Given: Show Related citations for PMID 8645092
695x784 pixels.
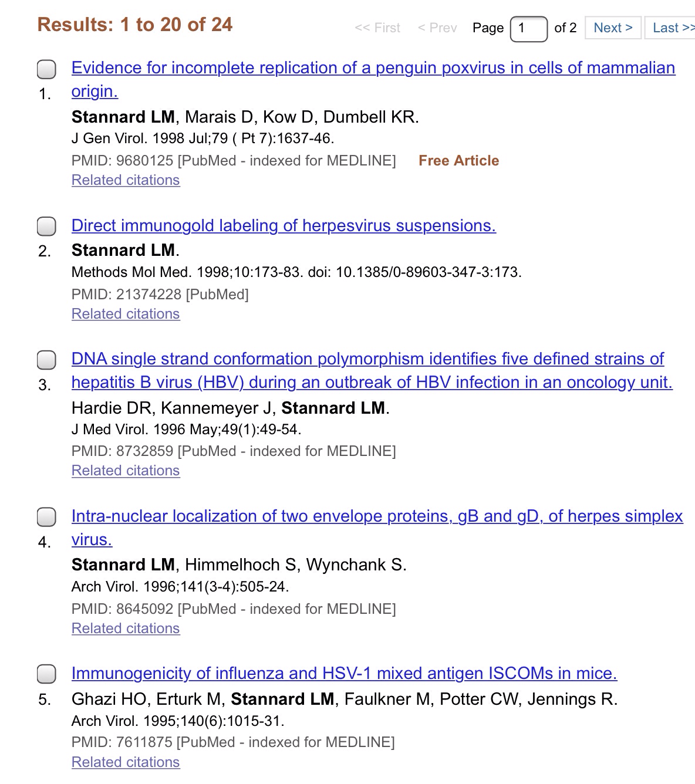Looking at the screenshot, I should tap(126, 628).
